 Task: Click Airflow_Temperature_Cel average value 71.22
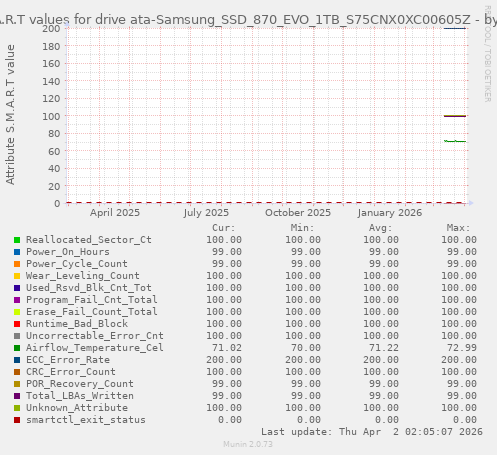384,348
